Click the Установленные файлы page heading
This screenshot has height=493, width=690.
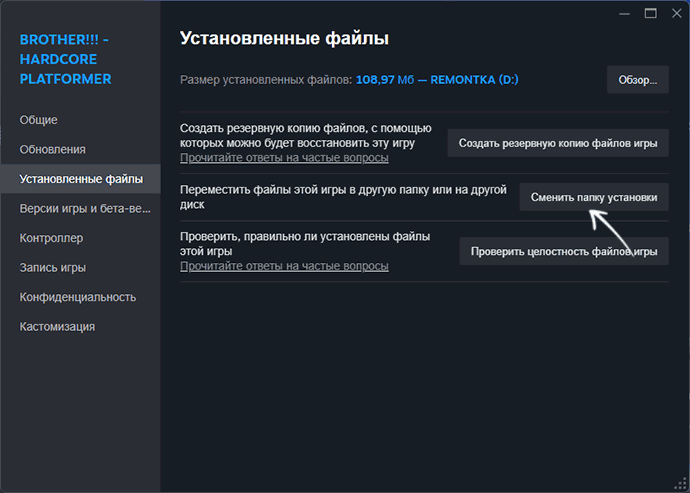(284, 38)
